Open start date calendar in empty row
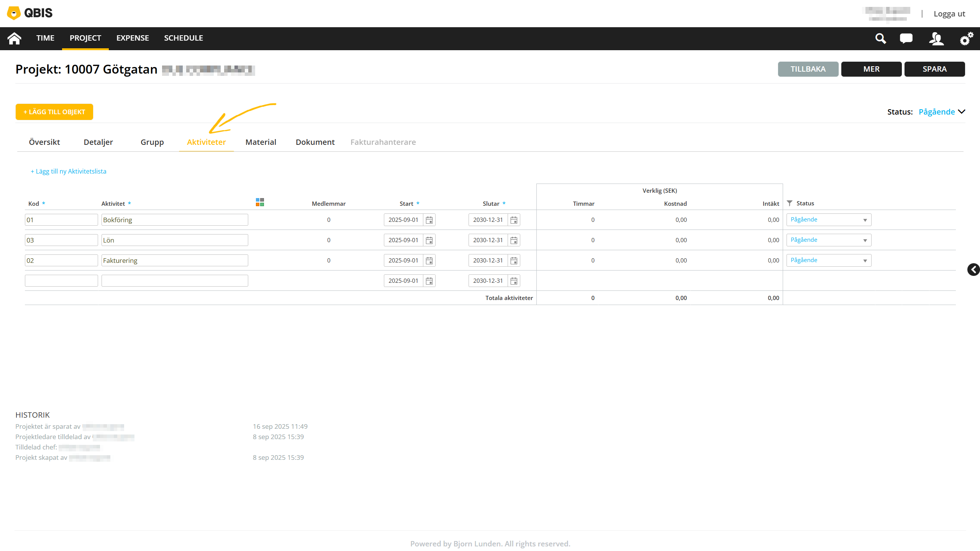Viewport: 980px width, 551px height. (429, 281)
